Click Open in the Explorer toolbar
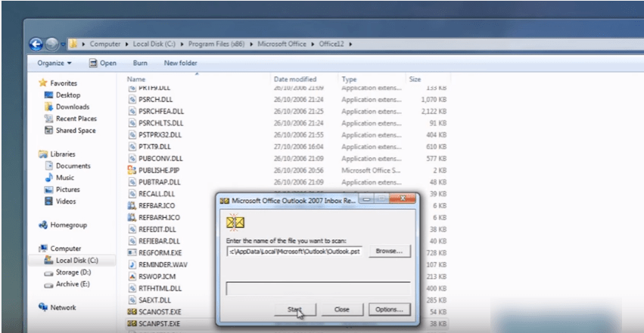Viewport: 644px width, 333px height. coord(103,64)
